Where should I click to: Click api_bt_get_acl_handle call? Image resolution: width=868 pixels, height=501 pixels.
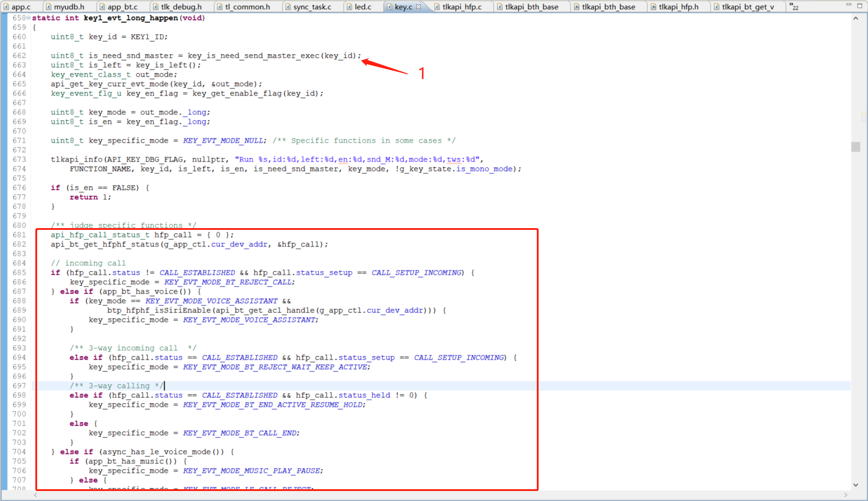point(265,311)
